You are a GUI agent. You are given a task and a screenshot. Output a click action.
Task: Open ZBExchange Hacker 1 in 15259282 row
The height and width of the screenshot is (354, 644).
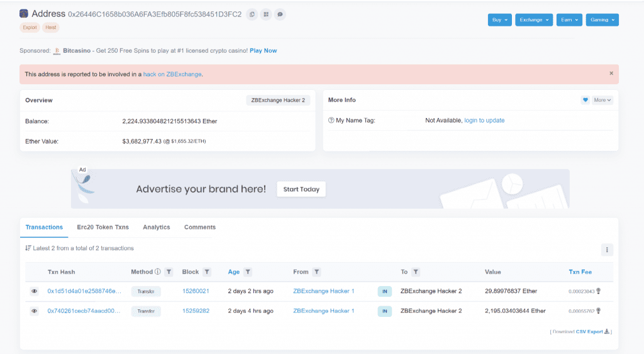[324, 311]
